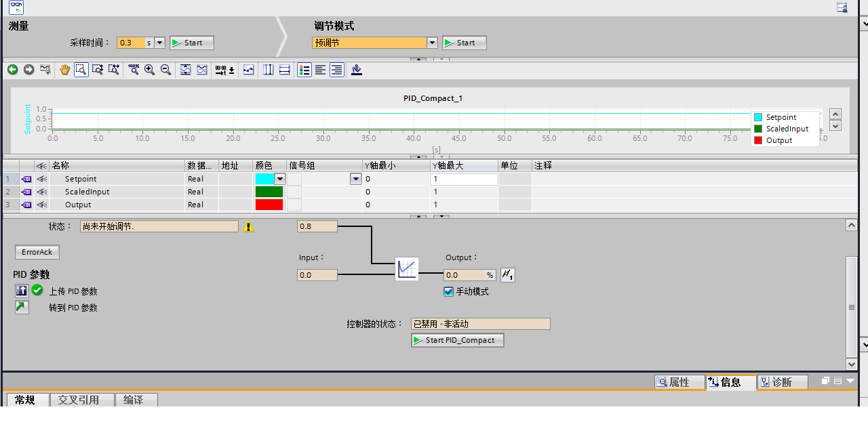Toggle the ScaledInput row 信号组 checkbox

[294, 192]
